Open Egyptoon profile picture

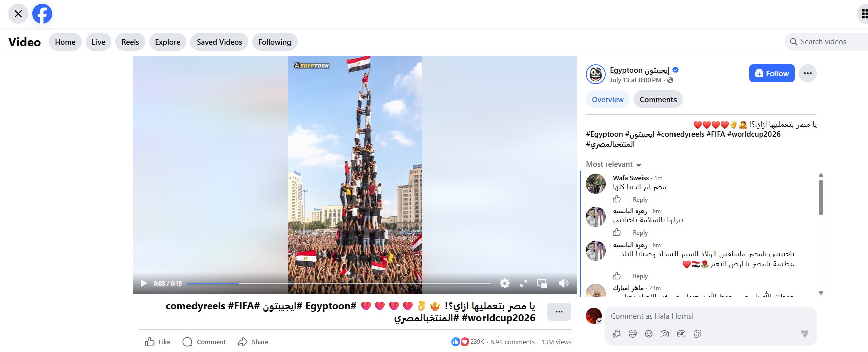point(596,74)
